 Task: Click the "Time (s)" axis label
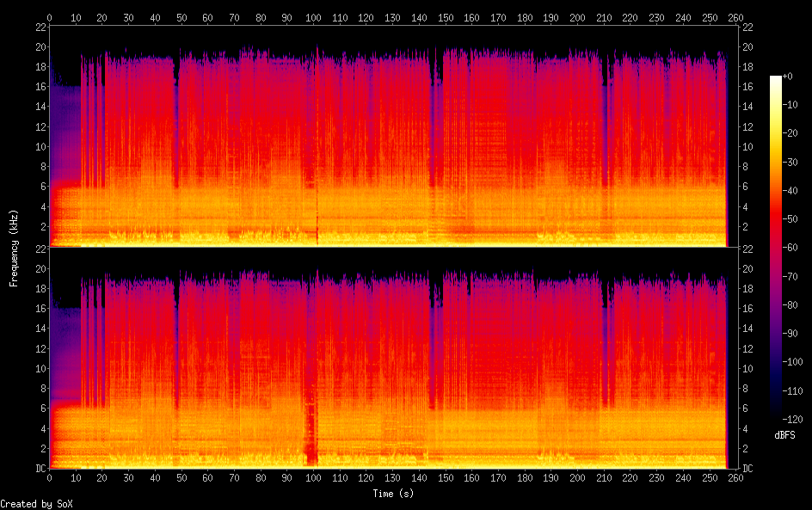point(395,494)
